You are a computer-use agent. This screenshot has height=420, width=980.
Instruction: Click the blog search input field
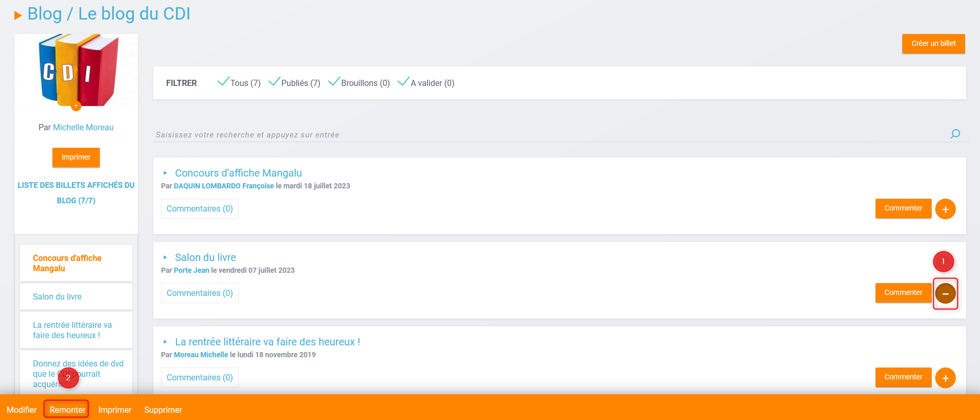(550, 135)
